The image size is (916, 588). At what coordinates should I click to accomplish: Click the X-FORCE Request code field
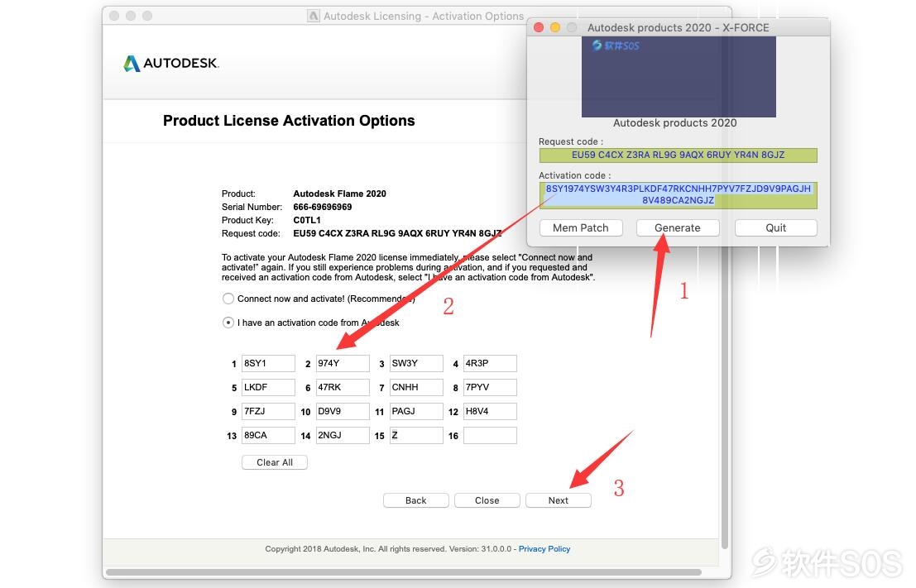(678, 155)
